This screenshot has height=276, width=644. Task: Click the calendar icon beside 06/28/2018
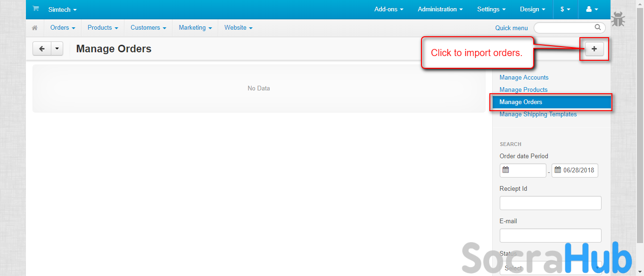tap(557, 170)
